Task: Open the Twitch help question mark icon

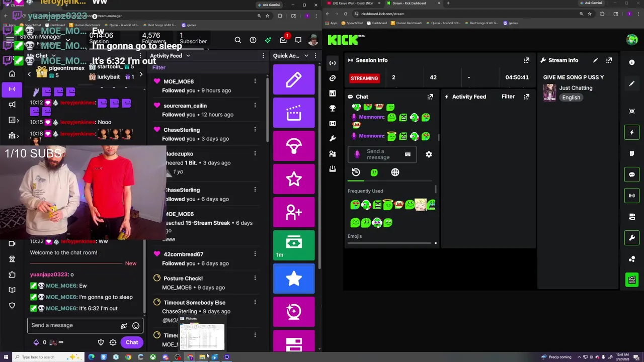Action: point(253,40)
